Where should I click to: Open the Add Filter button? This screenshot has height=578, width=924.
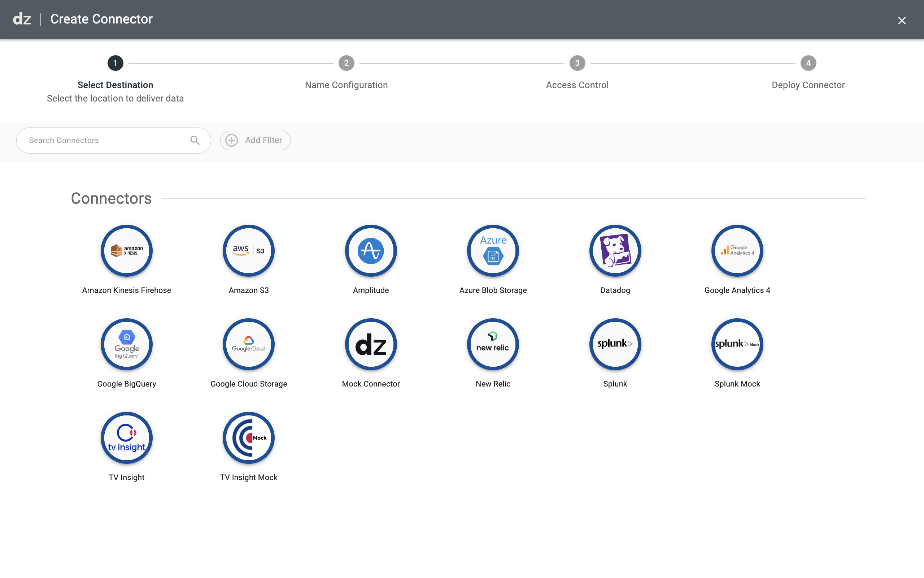(256, 140)
